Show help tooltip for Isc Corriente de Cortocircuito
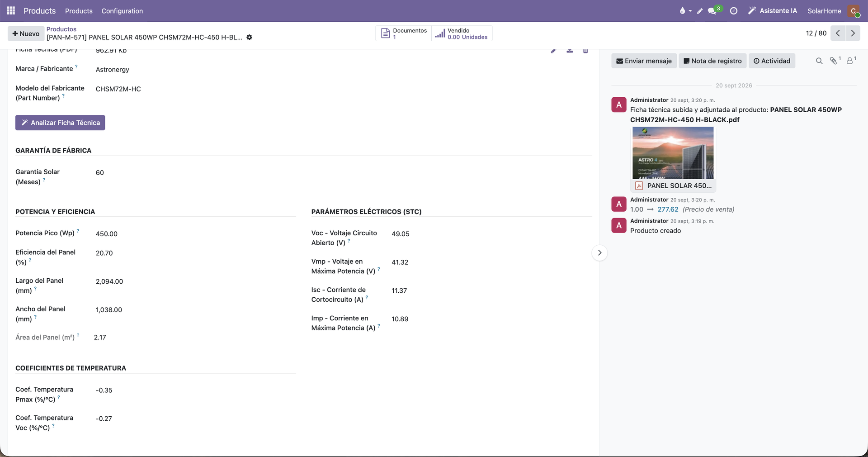Screen dimensions: 868x457 click(367, 297)
